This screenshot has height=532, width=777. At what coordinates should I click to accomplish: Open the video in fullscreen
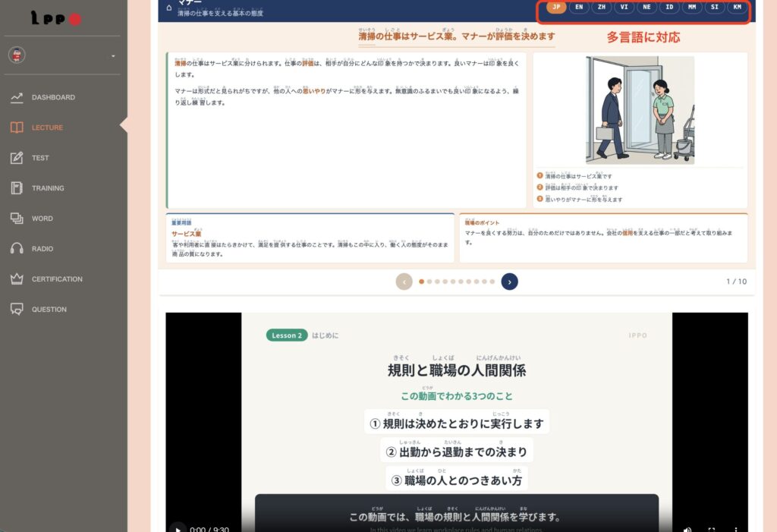[x=712, y=529]
